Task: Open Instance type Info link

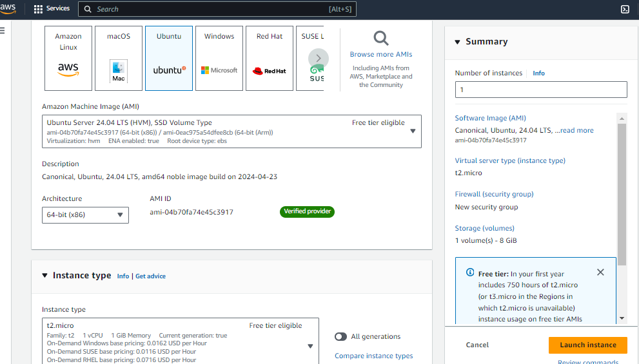Action: point(123,276)
